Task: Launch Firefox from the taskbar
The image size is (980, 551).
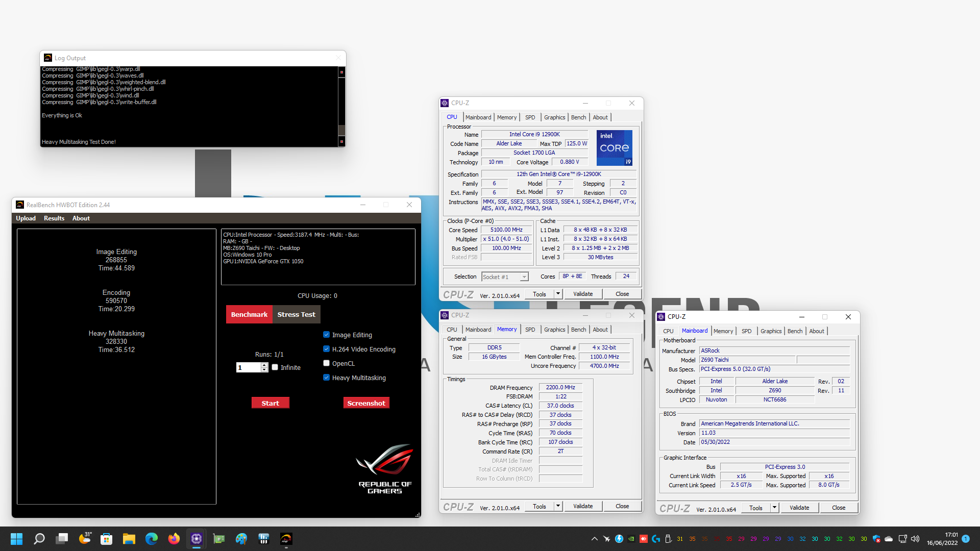Action: [x=174, y=539]
